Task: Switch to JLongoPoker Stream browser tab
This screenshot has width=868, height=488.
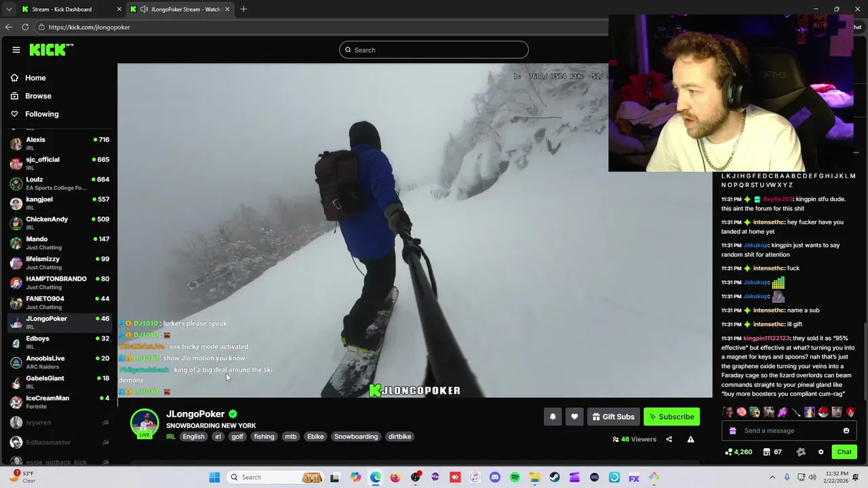Action: (x=180, y=9)
